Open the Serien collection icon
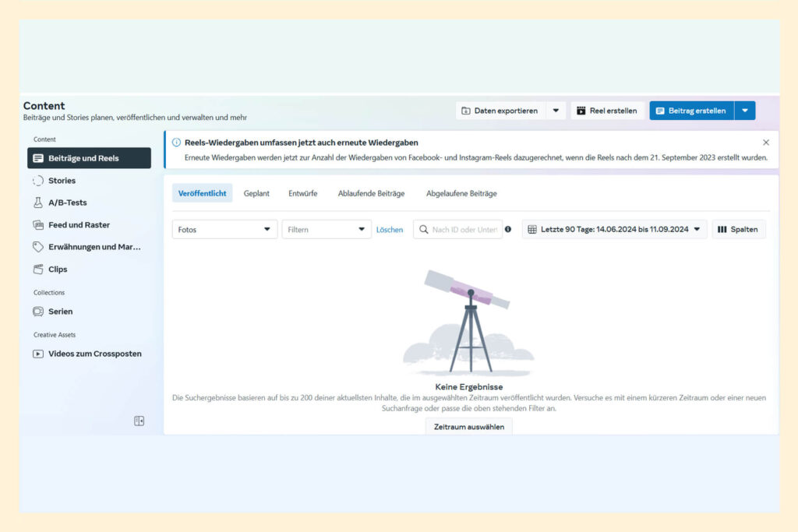Screen dimensions: 798x532 pyautogui.click(x=38, y=312)
